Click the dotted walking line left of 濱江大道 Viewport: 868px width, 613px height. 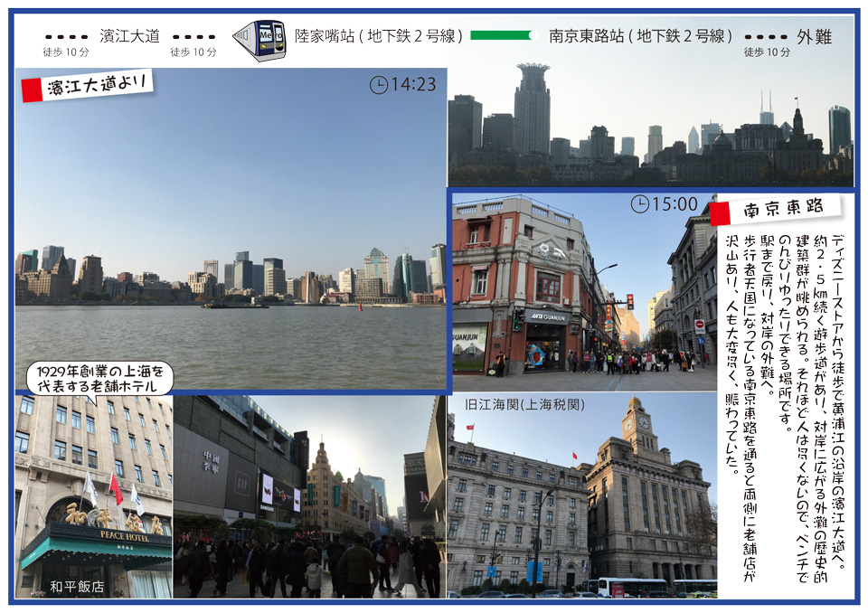point(66,37)
